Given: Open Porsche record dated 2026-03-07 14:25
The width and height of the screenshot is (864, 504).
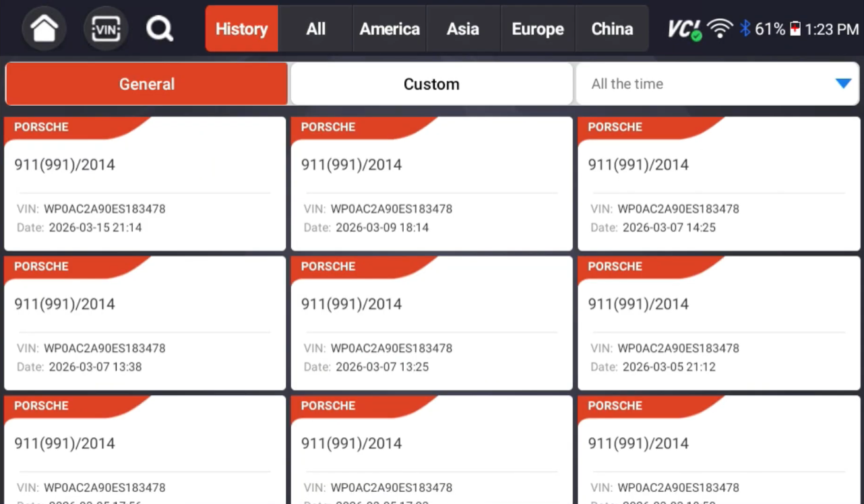Looking at the screenshot, I should (x=718, y=184).
